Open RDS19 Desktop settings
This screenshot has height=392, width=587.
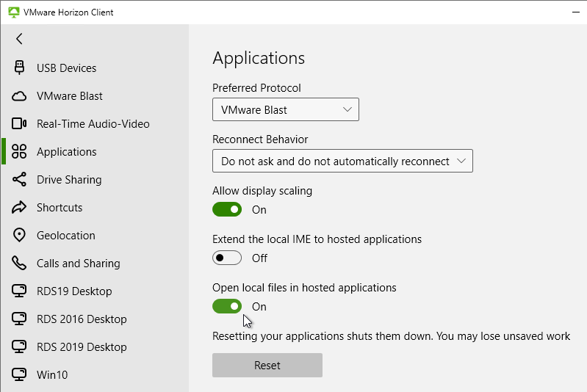(95, 291)
